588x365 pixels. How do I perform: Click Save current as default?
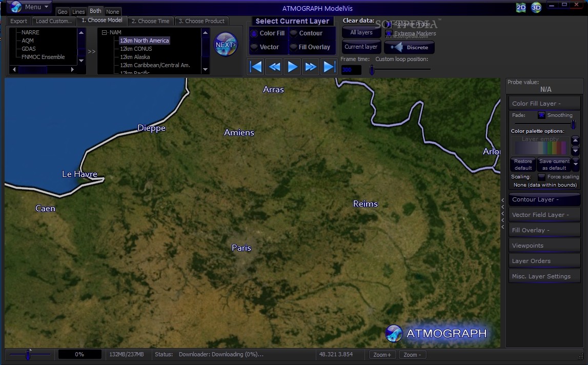(554, 165)
